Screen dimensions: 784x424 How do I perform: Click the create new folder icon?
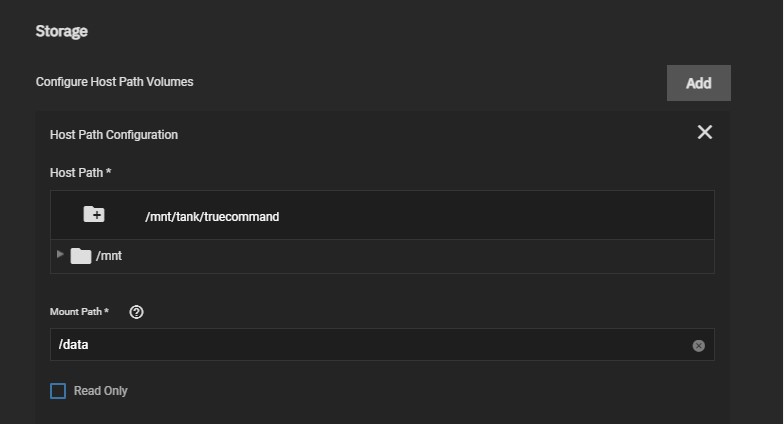(x=94, y=214)
